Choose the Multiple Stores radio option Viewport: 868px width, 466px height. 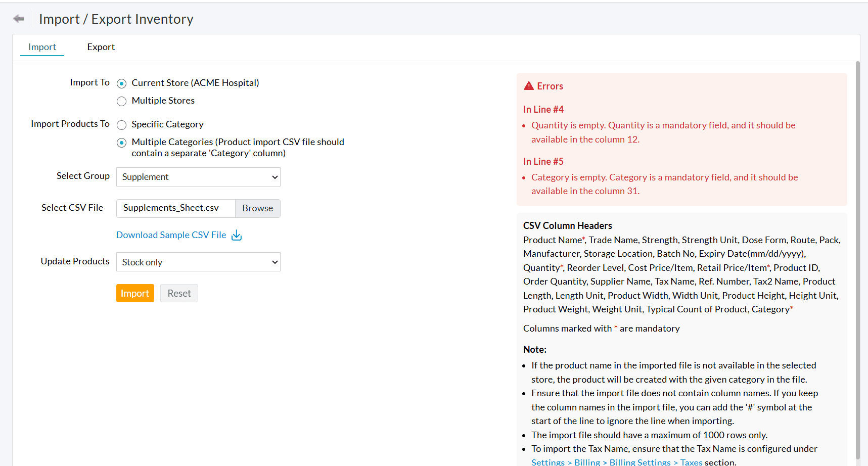122,101
